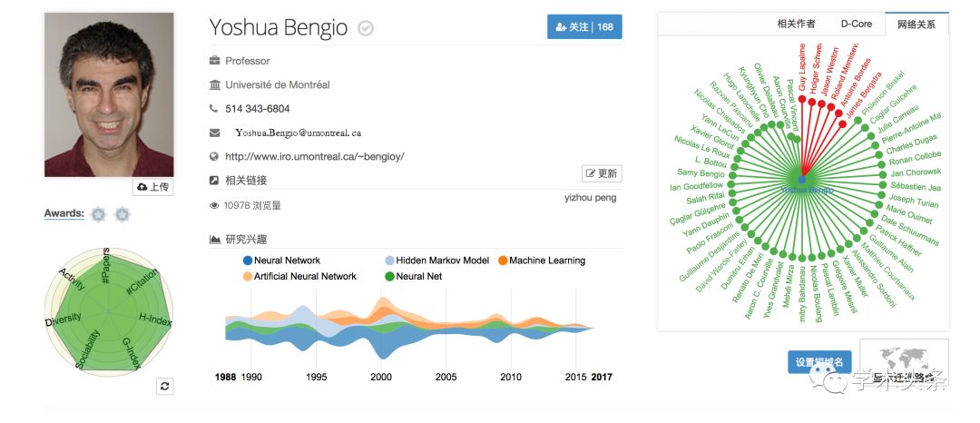Viewport: 980px width, 423px height.
Task: Switch to the 相关作者 tab
Action: tap(796, 25)
